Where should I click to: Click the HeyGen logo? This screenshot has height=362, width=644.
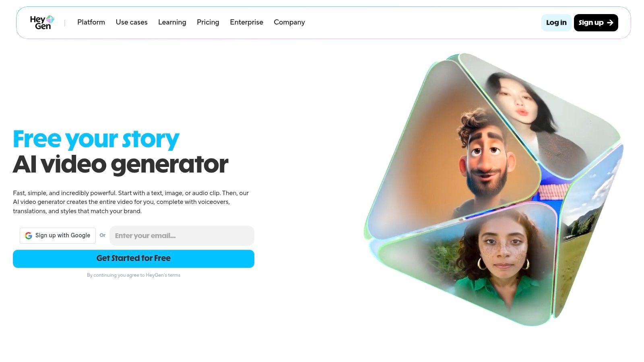(x=42, y=23)
